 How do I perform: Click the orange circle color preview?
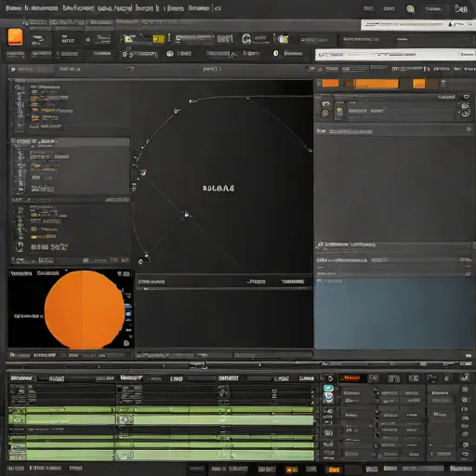pos(85,310)
